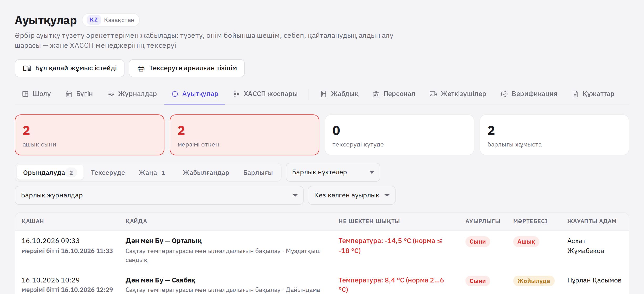
Task: Select the Тексеруде filter
Action: click(108, 172)
